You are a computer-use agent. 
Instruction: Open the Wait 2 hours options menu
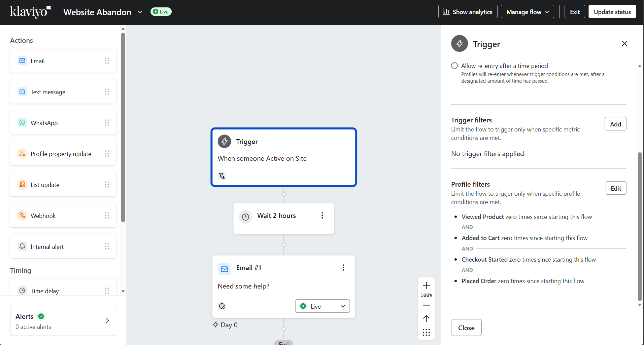322,216
